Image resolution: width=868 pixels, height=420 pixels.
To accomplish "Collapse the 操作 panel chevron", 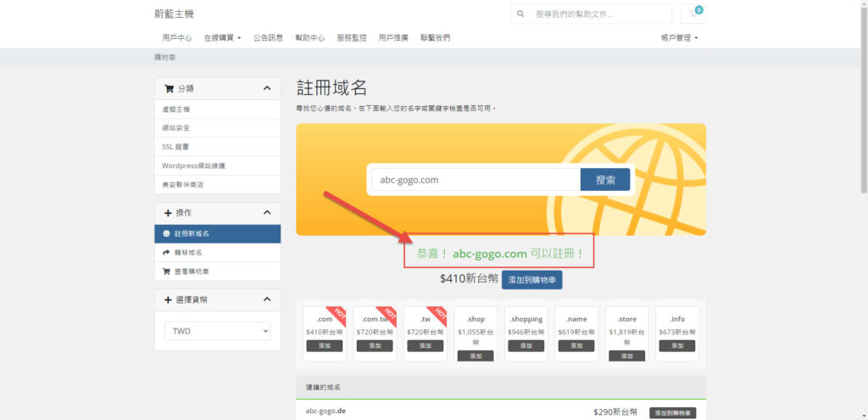I will coord(266,212).
